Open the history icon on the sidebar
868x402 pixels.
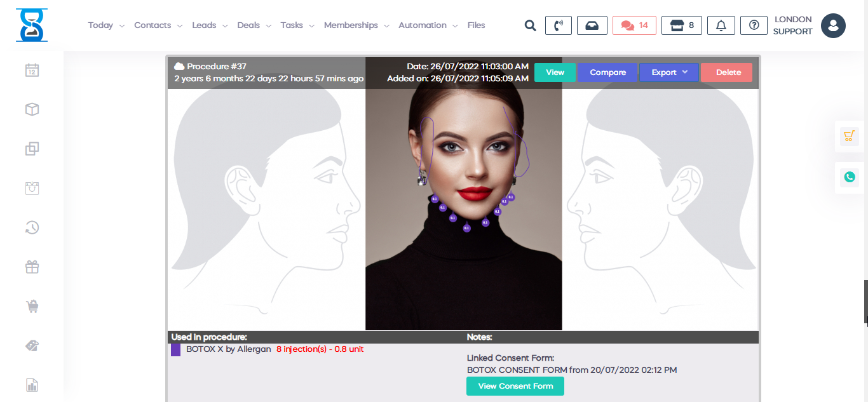(x=32, y=227)
